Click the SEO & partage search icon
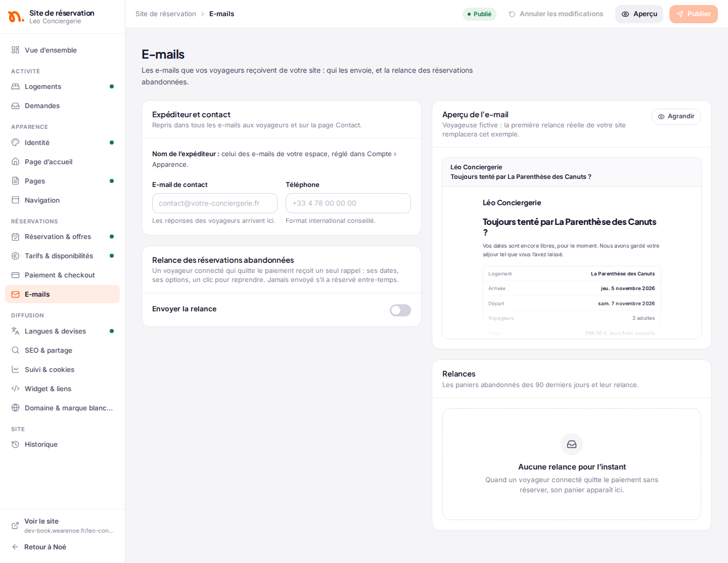 [15, 350]
